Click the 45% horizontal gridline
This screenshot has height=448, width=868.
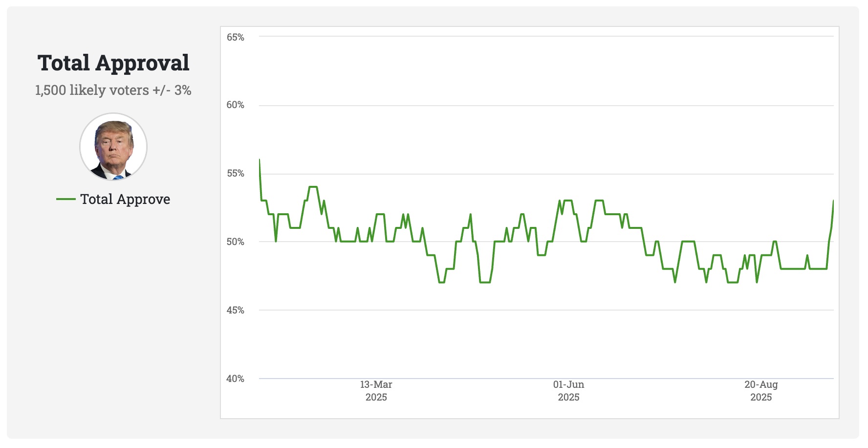pos(538,310)
